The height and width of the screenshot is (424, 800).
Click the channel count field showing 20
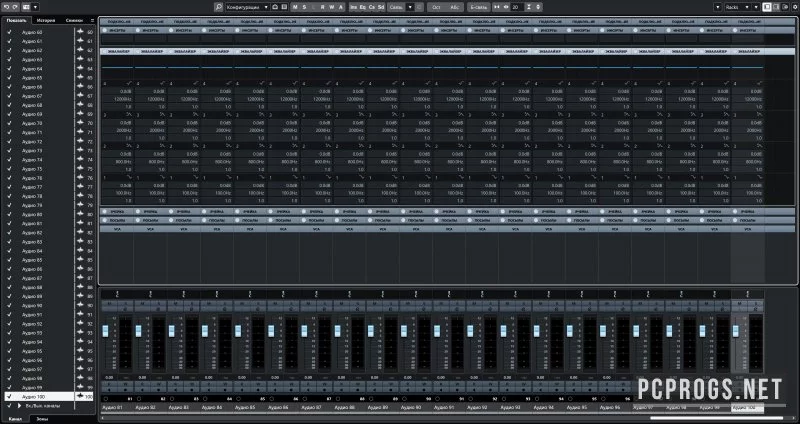[517, 7]
